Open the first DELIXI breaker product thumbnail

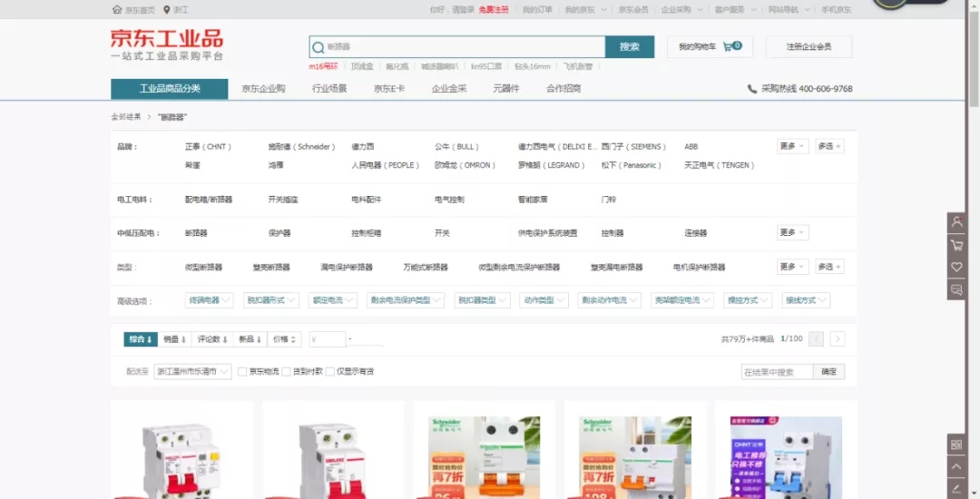pyautogui.click(x=181, y=458)
